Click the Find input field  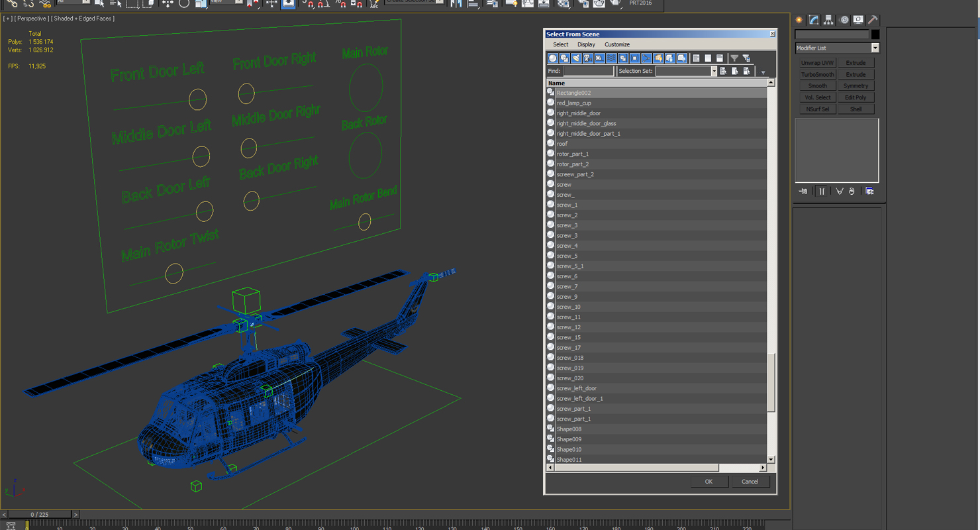[589, 71]
